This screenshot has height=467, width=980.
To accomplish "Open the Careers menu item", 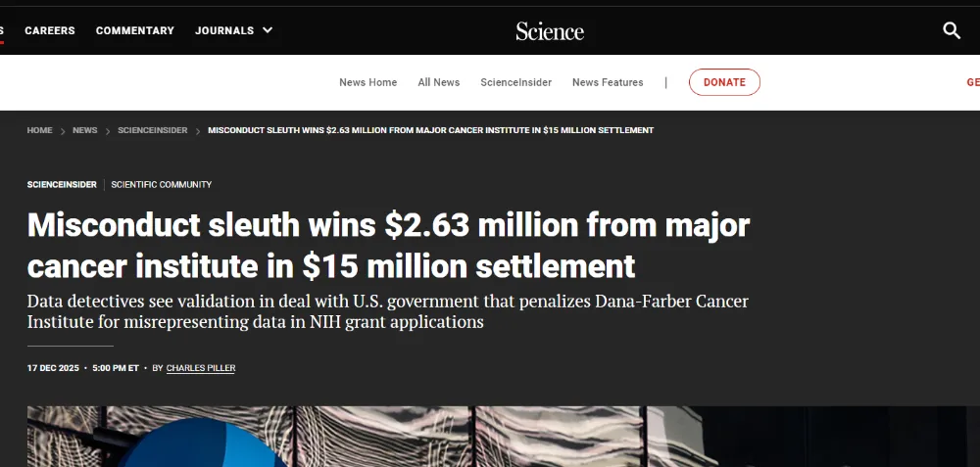I will click(x=50, y=30).
